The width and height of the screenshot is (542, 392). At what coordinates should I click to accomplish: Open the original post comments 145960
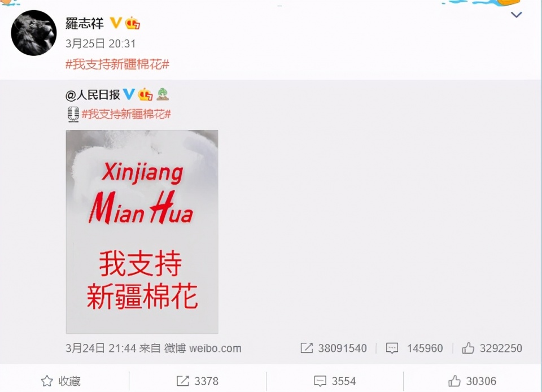pos(414,348)
